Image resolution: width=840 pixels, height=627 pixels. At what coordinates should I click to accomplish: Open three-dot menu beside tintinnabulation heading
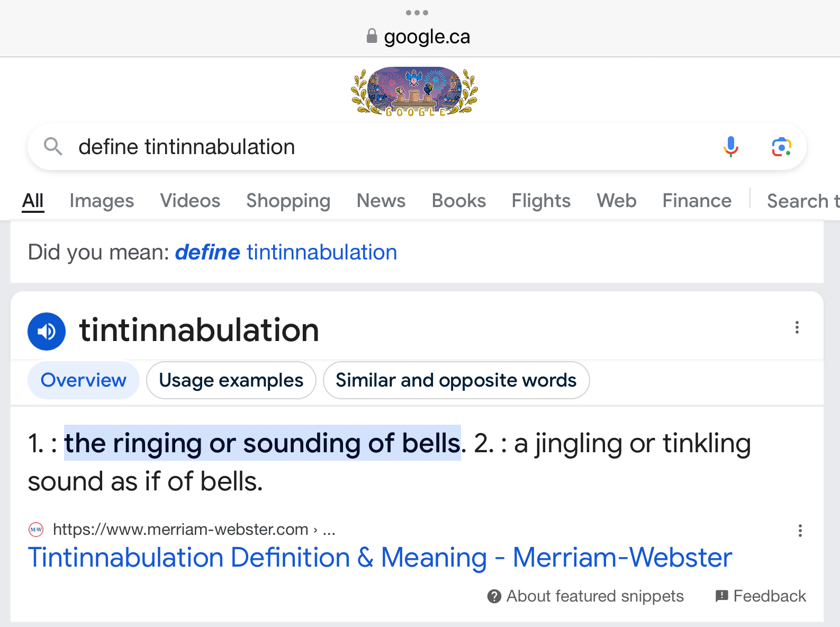coord(797,327)
